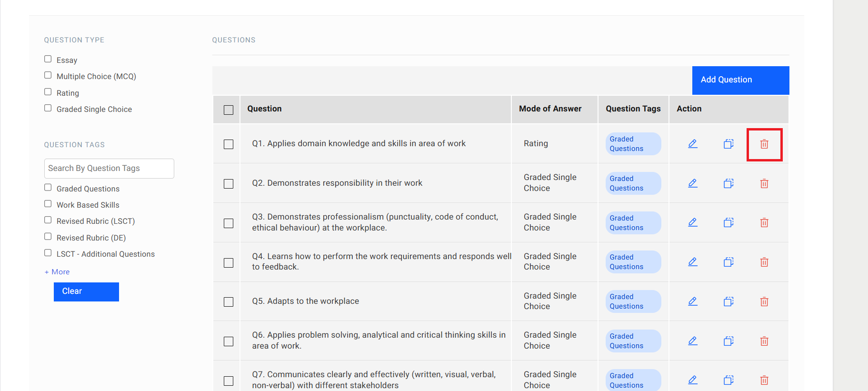Enable the Essay question type filter
Image resolution: width=868 pixels, height=391 pixels.
(48, 59)
